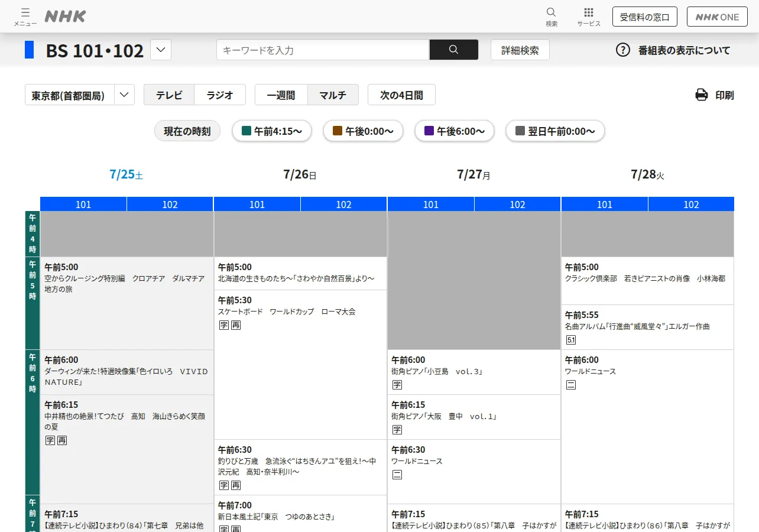Open 名曲アルバム「行進曲"威風堂々"」 program
The height and width of the screenshot is (532, 759).
pyautogui.click(x=648, y=327)
